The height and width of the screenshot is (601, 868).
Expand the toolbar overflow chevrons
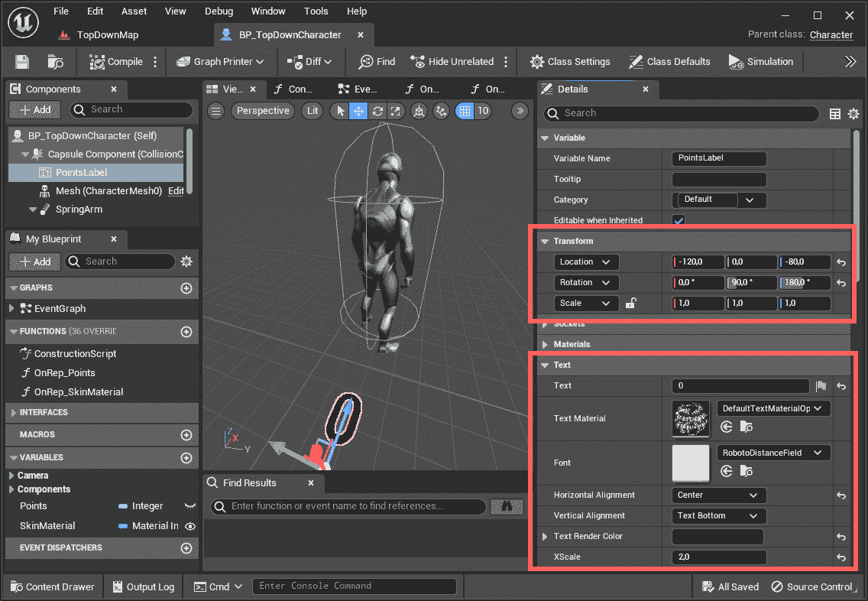(850, 62)
